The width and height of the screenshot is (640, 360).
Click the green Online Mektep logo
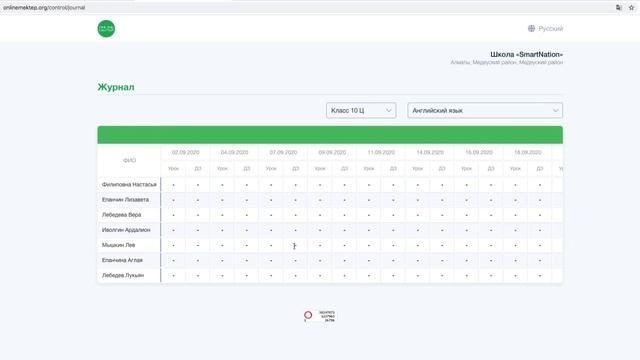[x=106, y=29]
